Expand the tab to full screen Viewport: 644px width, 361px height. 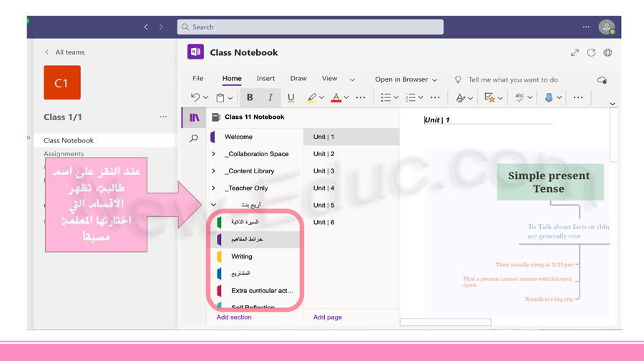[x=575, y=52]
